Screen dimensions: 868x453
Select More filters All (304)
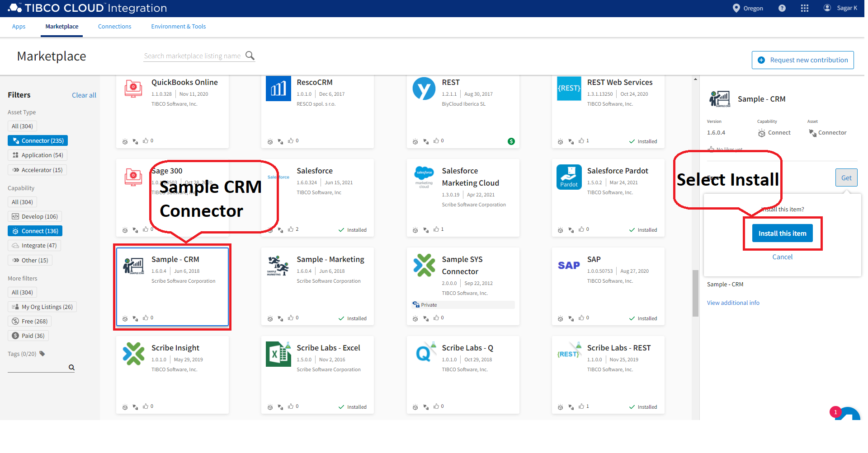[22, 292]
